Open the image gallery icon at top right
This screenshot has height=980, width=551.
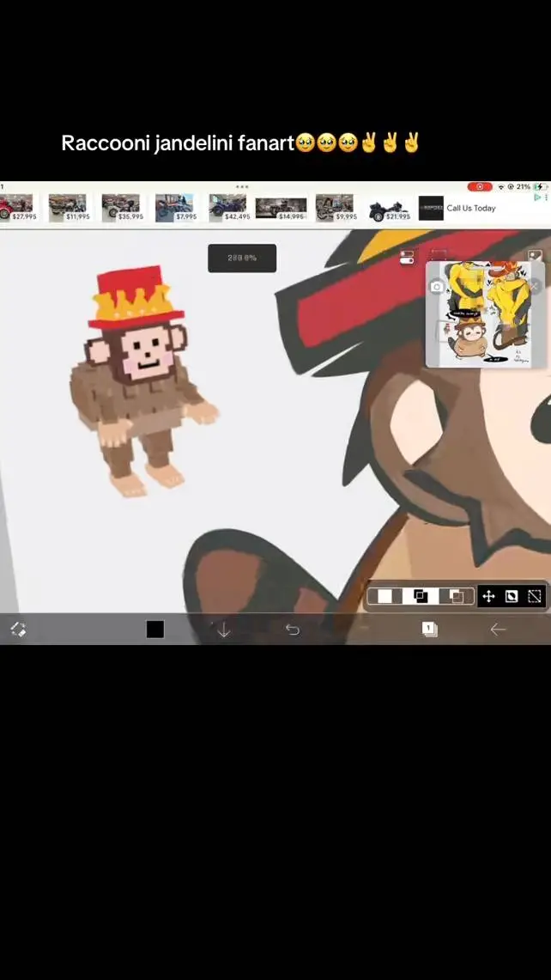point(535,257)
